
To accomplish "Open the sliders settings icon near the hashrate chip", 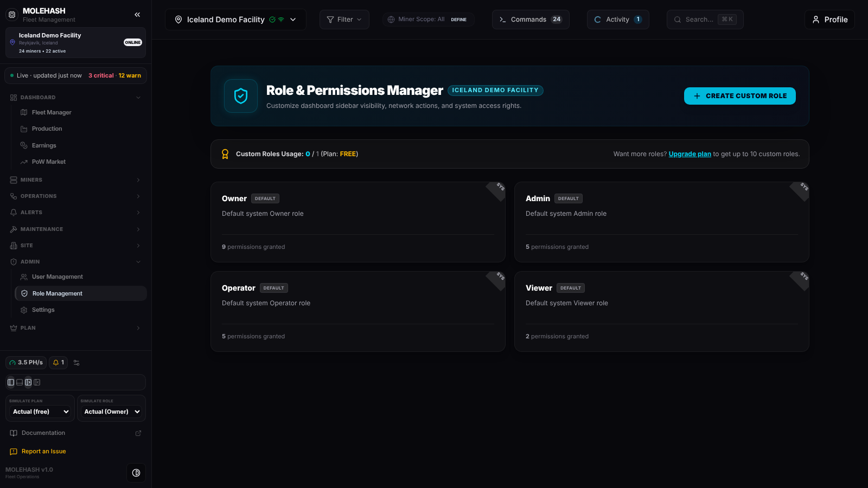I will pyautogui.click(x=76, y=363).
